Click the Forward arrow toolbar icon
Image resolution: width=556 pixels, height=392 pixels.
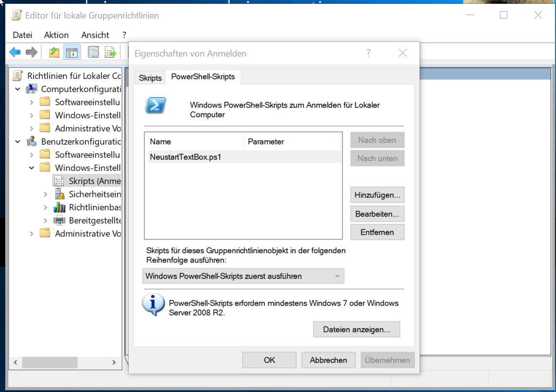pos(32,53)
